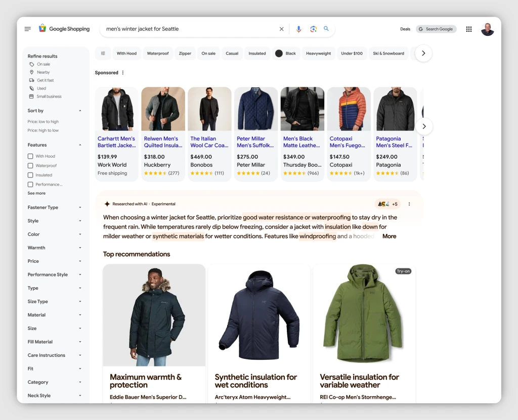Show more filter chips with right arrow
The height and width of the screenshot is (420, 518).
pyautogui.click(x=423, y=53)
